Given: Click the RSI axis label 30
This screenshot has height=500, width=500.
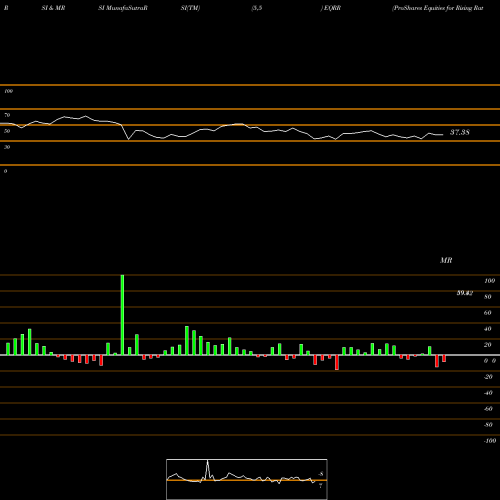Looking at the screenshot, I should (x=7, y=147).
